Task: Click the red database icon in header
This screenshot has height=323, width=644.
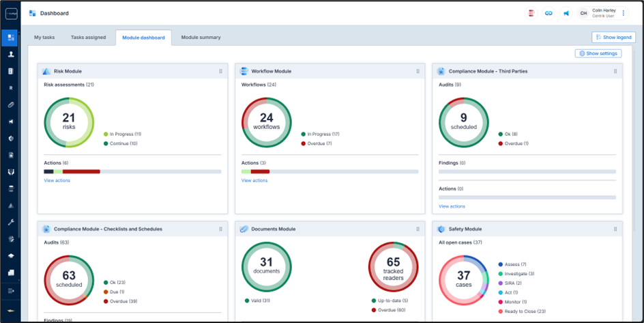Action: pos(531,13)
